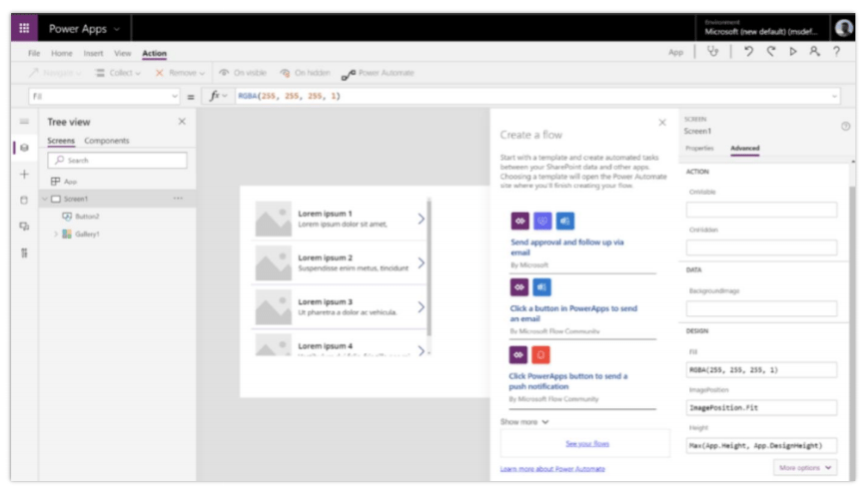Click the Tree view Search box

tap(118, 160)
